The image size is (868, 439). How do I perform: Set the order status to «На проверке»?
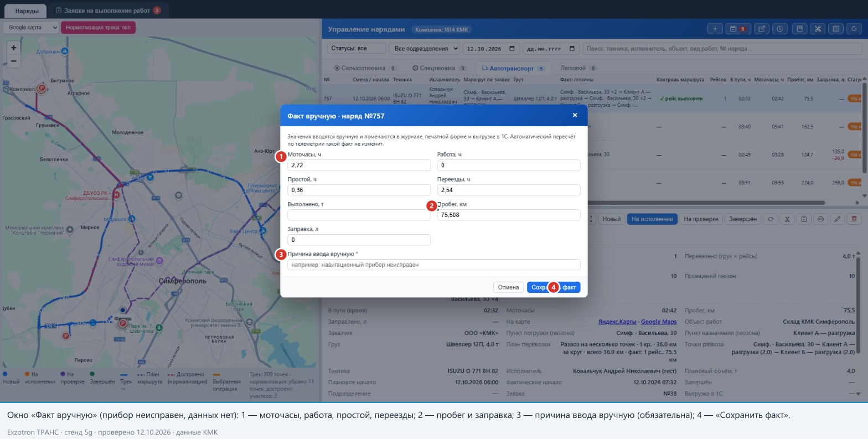(701, 219)
